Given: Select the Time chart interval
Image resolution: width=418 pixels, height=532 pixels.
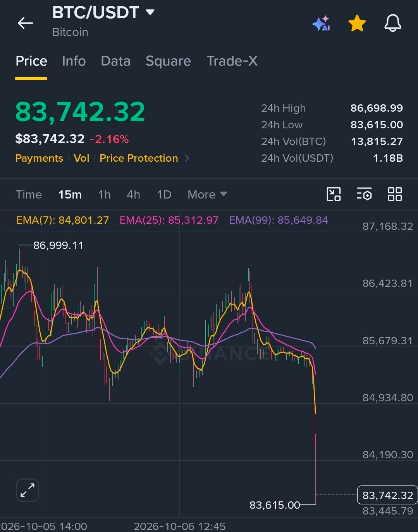Looking at the screenshot, I should (x=29, y=194).
